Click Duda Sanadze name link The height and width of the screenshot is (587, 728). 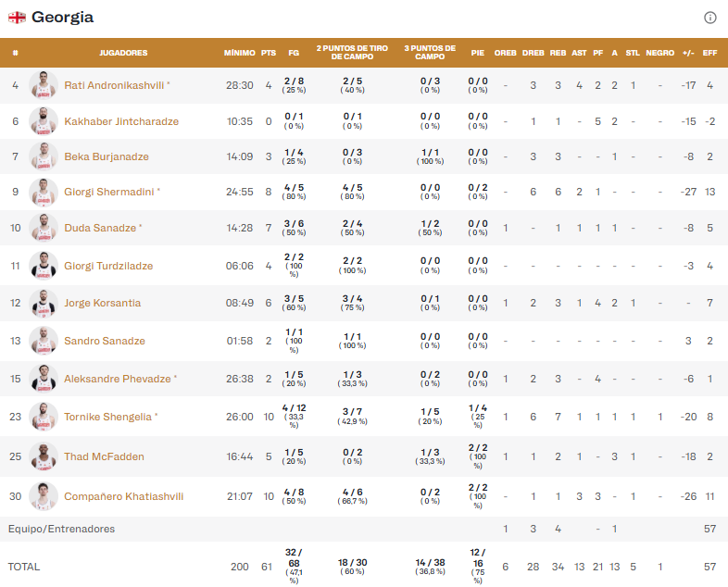100,228
